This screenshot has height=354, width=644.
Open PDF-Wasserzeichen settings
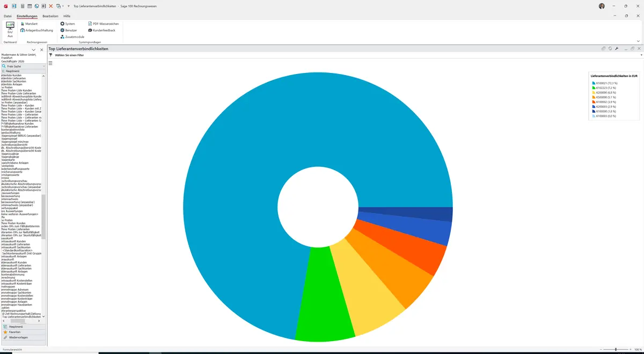(103, 24)
